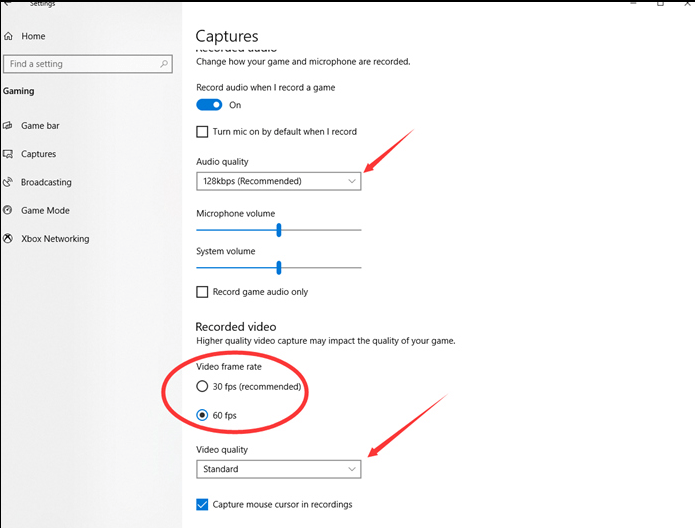
Task: Uncheck Capture mouse cursor in recordings
Action: (x=203, y=504)
